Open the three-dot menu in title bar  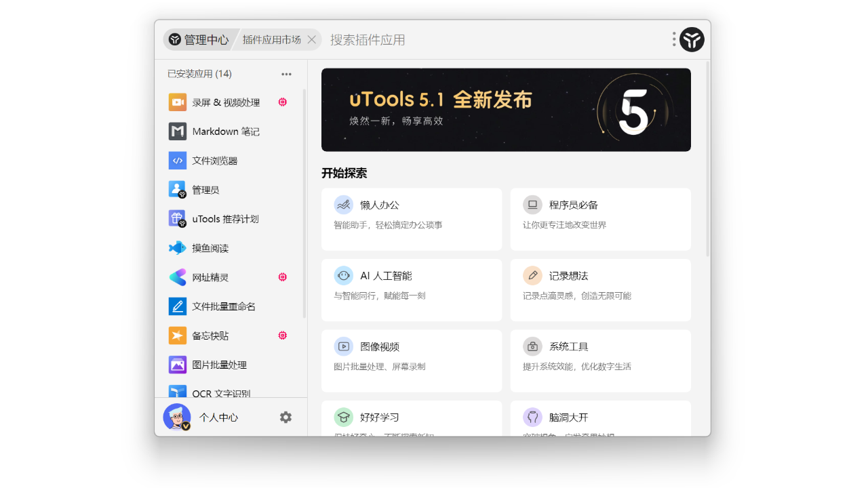pyautogui.click(x=673, y=39)
